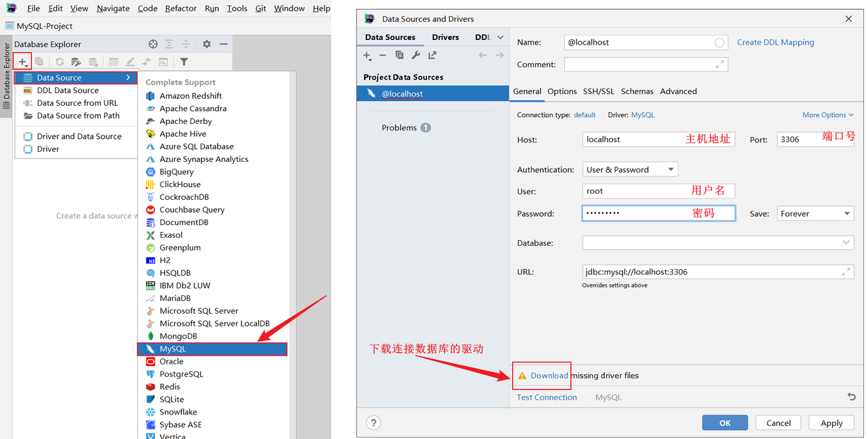The image size is (868, 439).
Task: Click into the Password input field
Action: click(x=658, y=213)
